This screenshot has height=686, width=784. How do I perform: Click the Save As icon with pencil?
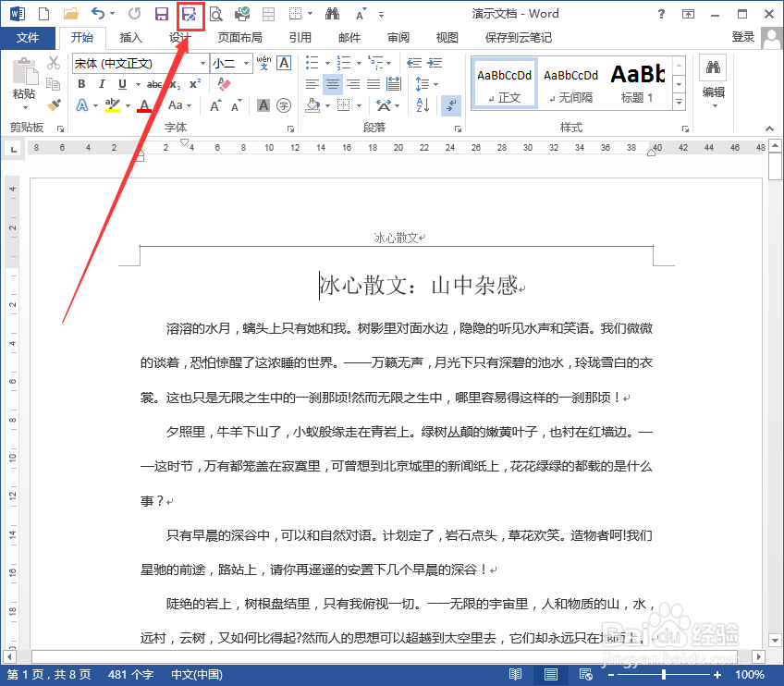[190, 15]
